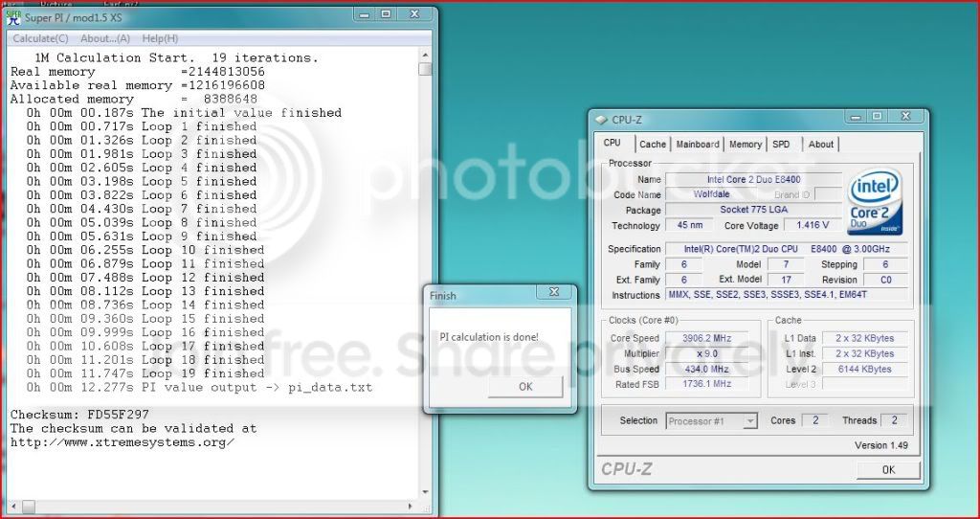
Task: Click the Instructions field listing MMX, SSE
Action: click(x=787, y=295)
